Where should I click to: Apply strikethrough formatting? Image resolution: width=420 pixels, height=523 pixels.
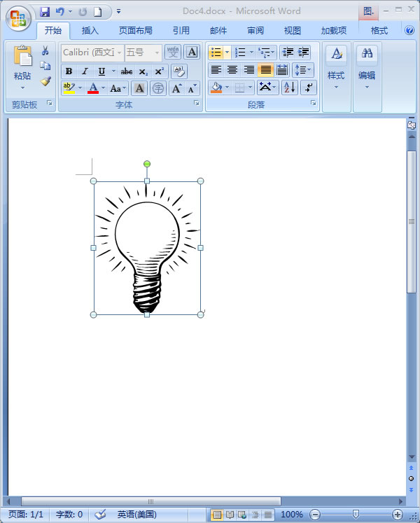[x=127, y=71]
